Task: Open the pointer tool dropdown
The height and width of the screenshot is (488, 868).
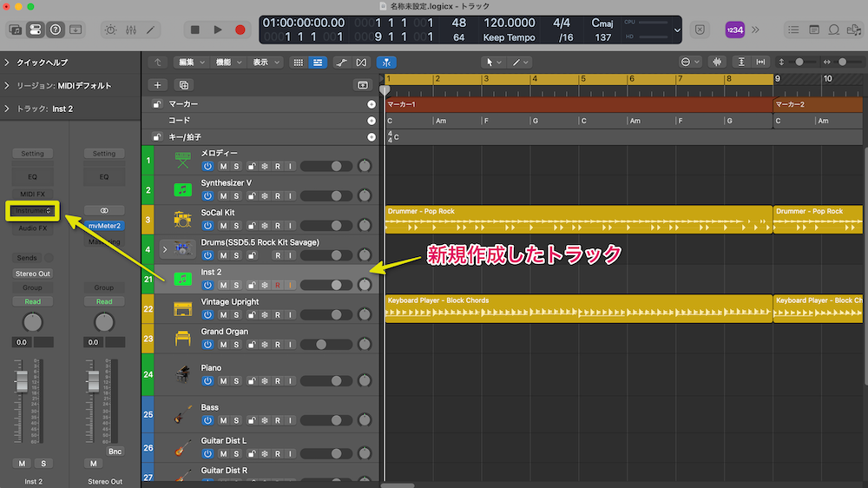Action: coord(494,62)
